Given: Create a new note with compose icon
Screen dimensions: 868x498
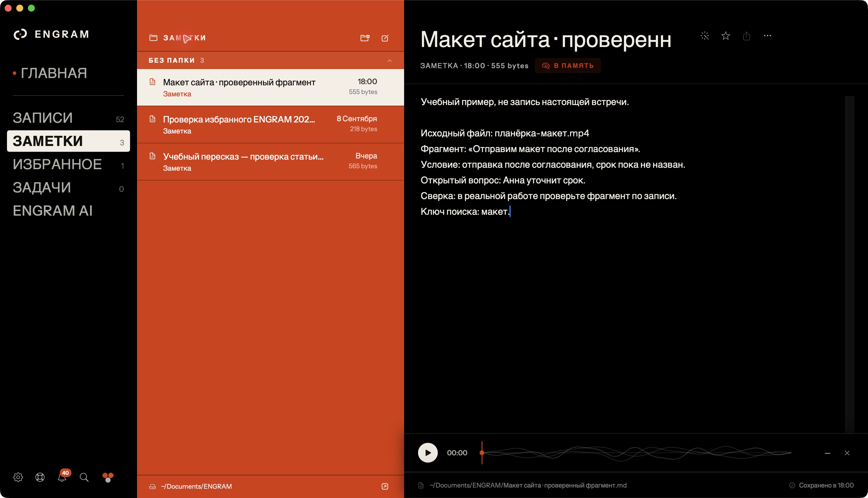Looking at the screenshot, I should click(385, 38).
